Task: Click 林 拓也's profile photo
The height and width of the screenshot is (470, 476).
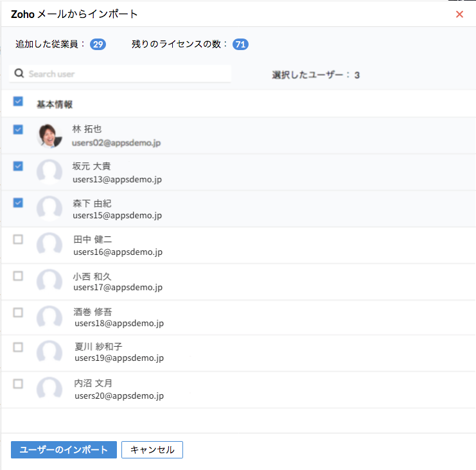Action: pyautogui.click(x=49, y=135)
